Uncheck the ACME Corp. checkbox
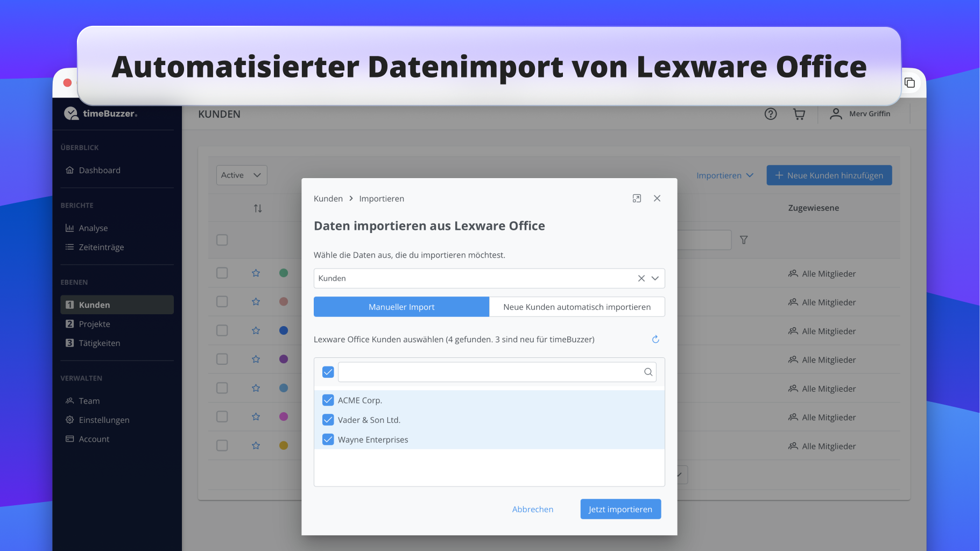 [x=328, y=400]
